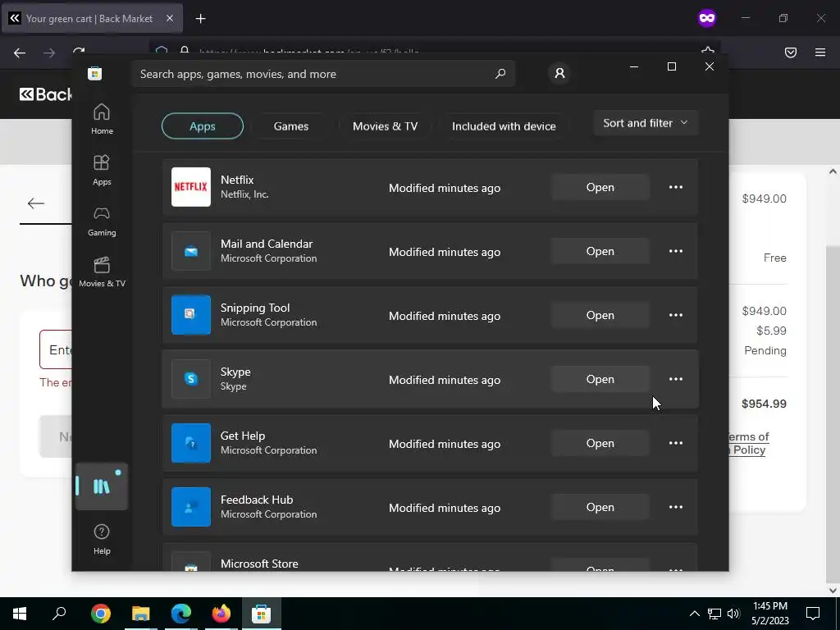Click the Feedback Hub app icon
840x630 pixels.
click(x=190, y=507)
